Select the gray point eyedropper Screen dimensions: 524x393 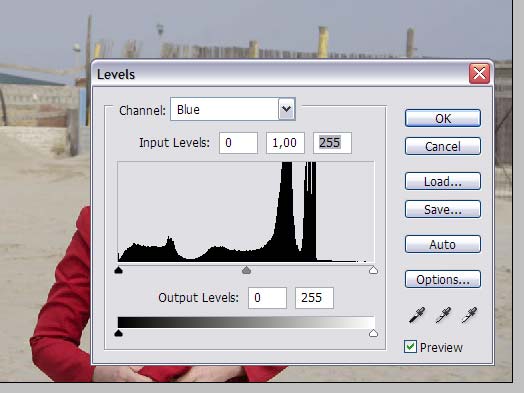point(443,315)
